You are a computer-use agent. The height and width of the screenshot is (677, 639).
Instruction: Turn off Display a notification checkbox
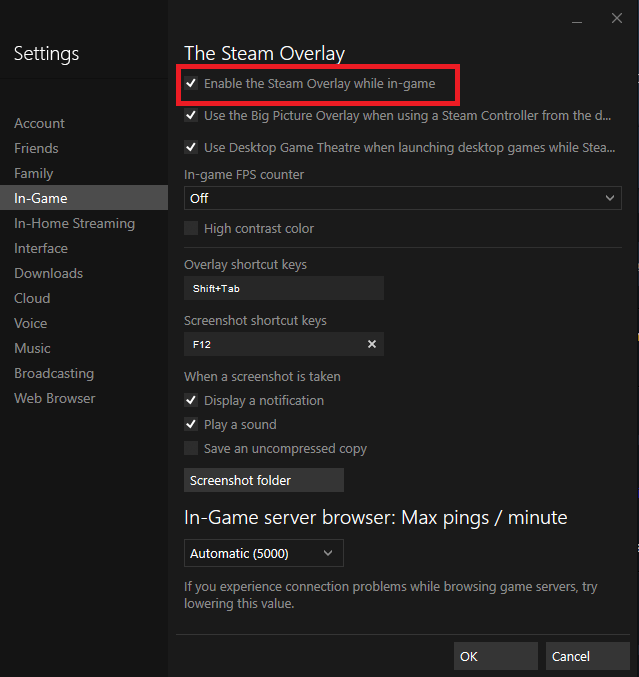pyautogui.click(x=192, y=401)
